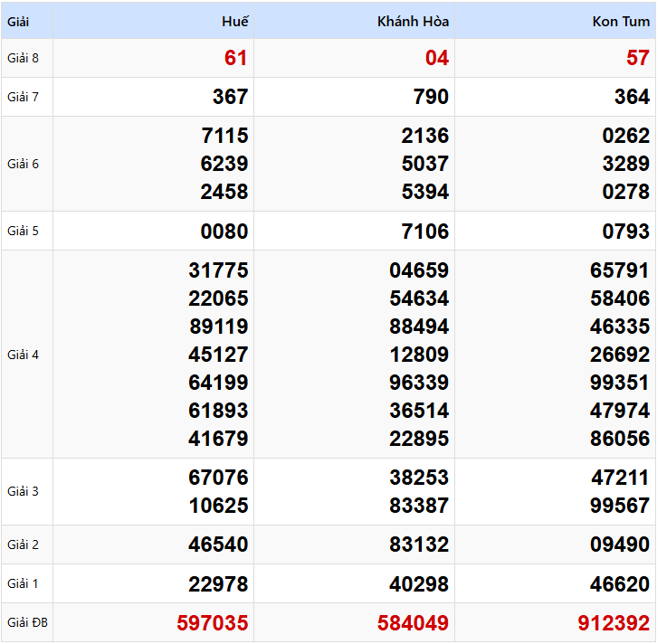Click Khánh Hòa Giải 8 number 04
This screenshot has height=644, width=657.
click(x=437, y=58)
